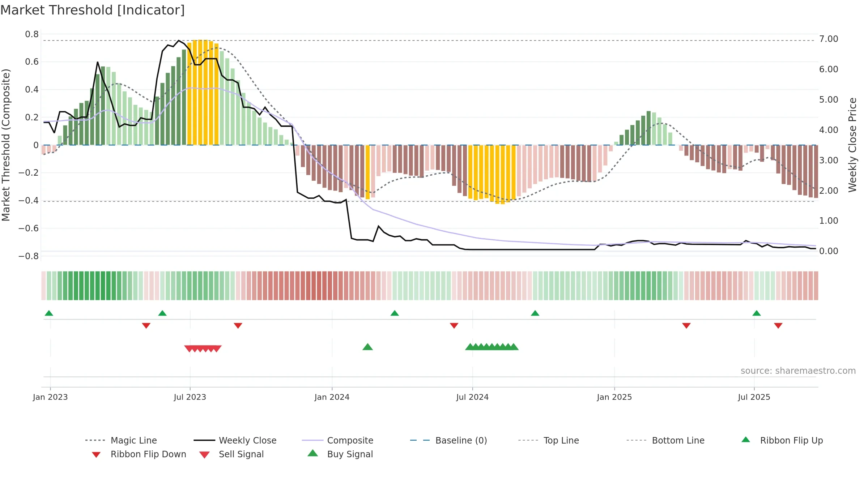868x488 pixels.
Task: Click the −0.6 left axis tick label
Action: coord(29,228)
